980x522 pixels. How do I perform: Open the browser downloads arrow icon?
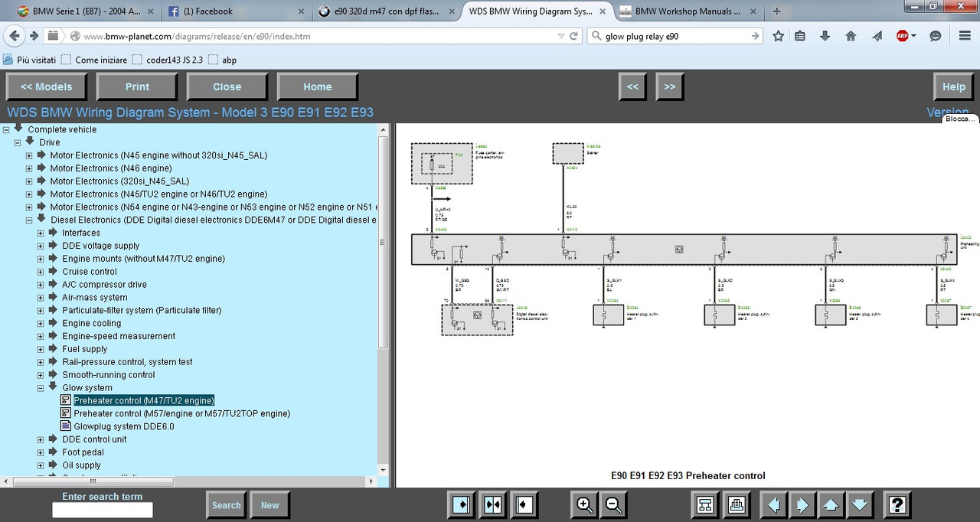pos(825,36)
